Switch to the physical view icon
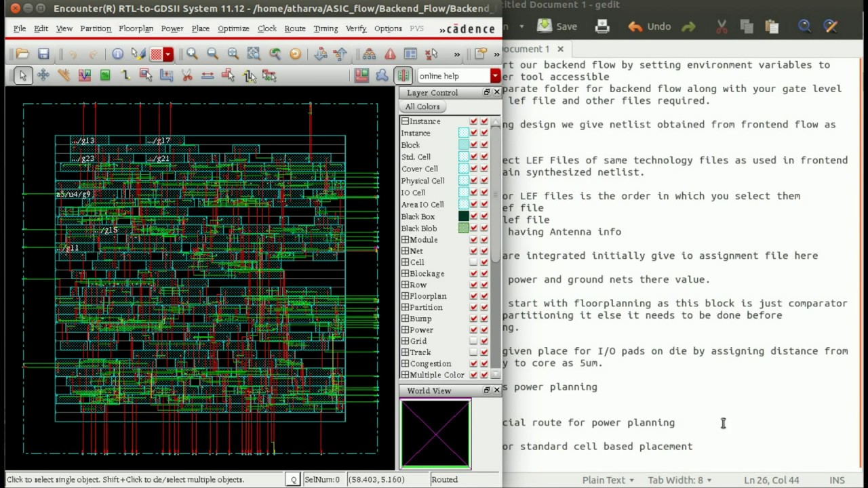 tap(403, 76)
